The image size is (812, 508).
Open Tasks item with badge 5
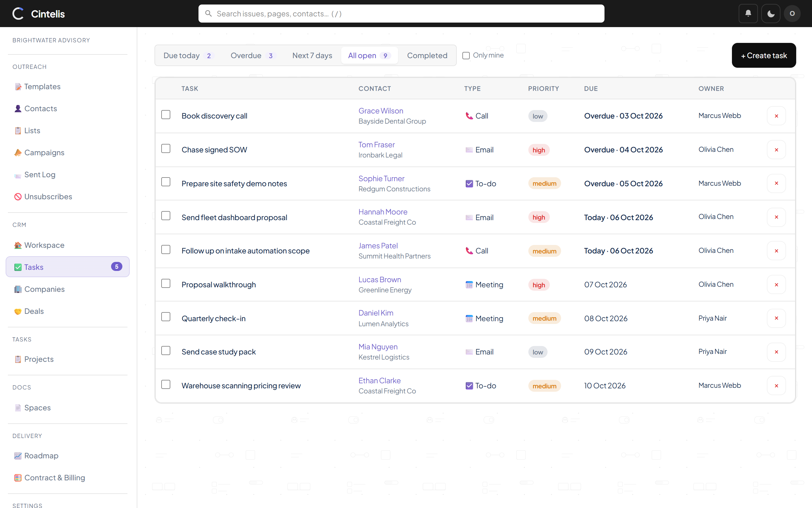(67, 267)
